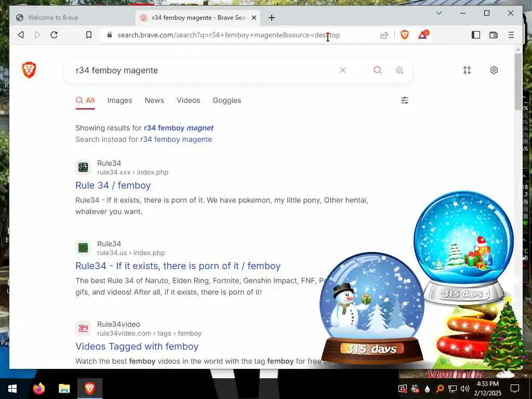532x399 pixels.
Task: Open the rule34.us result title link
Action: (x=178, y=265)
